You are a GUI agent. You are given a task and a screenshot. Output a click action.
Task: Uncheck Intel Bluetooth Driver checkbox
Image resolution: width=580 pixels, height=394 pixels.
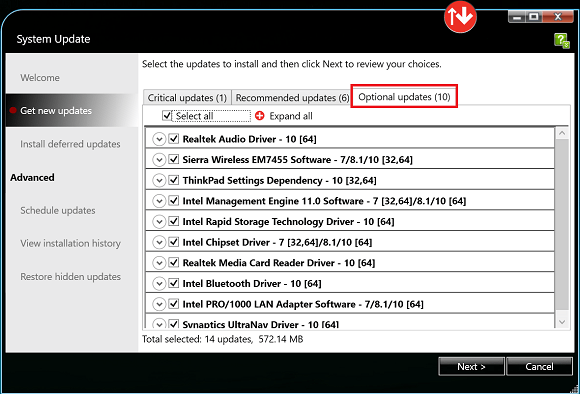173,283
